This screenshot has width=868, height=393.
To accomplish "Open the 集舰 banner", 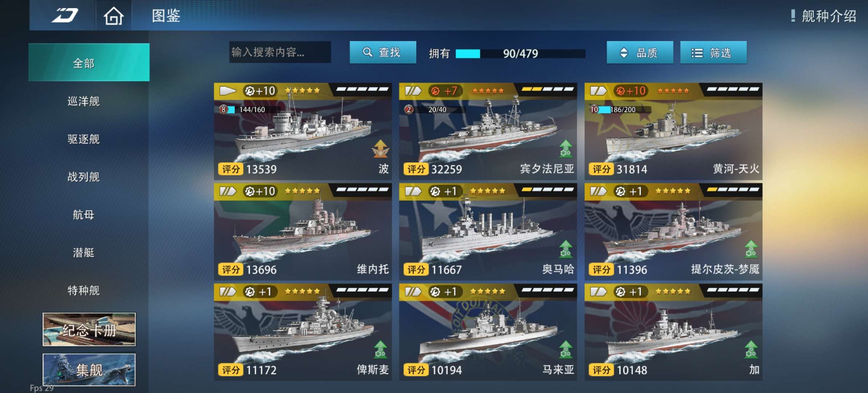I will point(89,370).
